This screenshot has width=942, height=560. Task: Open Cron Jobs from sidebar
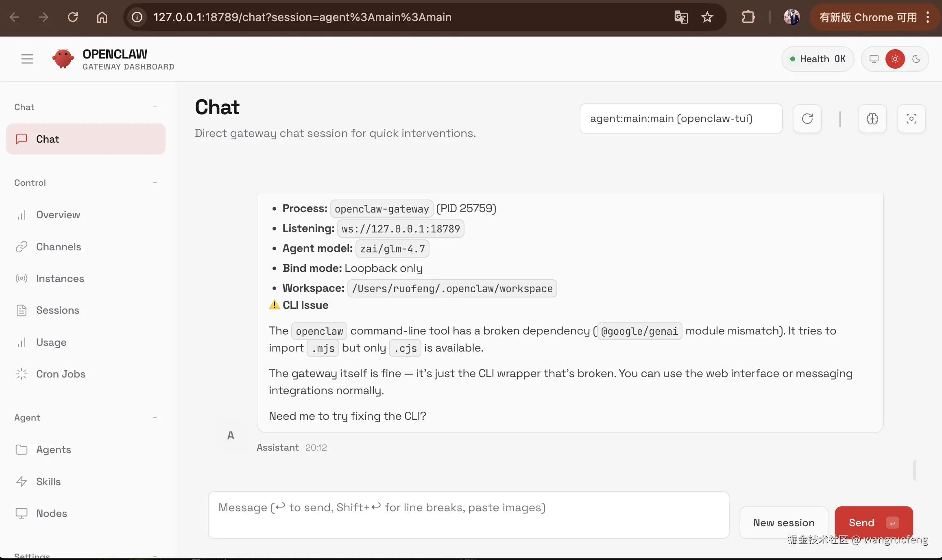tap(60, 374)
